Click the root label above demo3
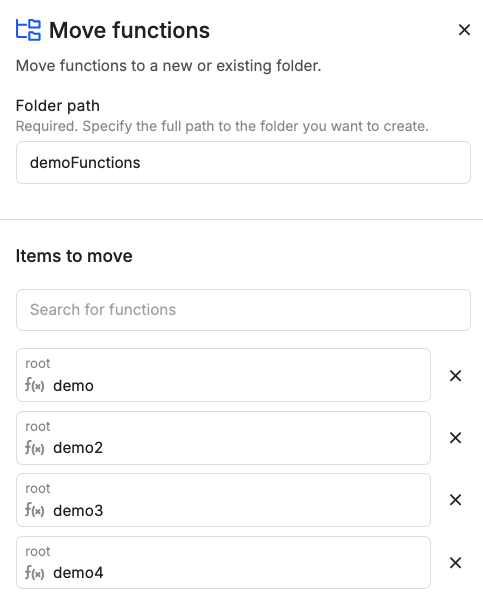Image resolution: width=483 pixels, height=611 pixels. pos(38,489)
